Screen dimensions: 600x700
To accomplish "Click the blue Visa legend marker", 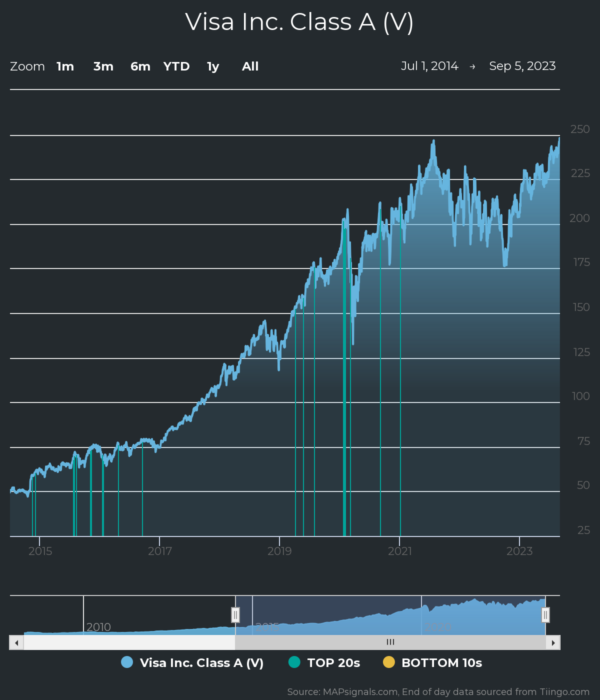I will coord(127,662).
